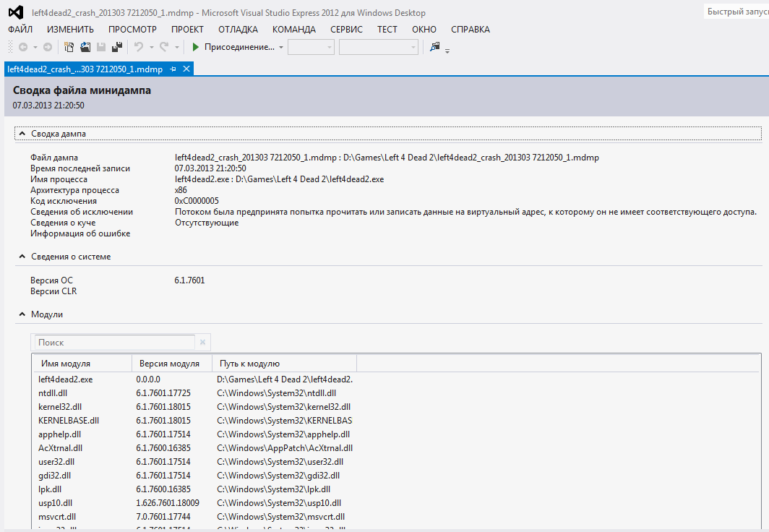Click the Visual Studio logo icon

point(16,13)
